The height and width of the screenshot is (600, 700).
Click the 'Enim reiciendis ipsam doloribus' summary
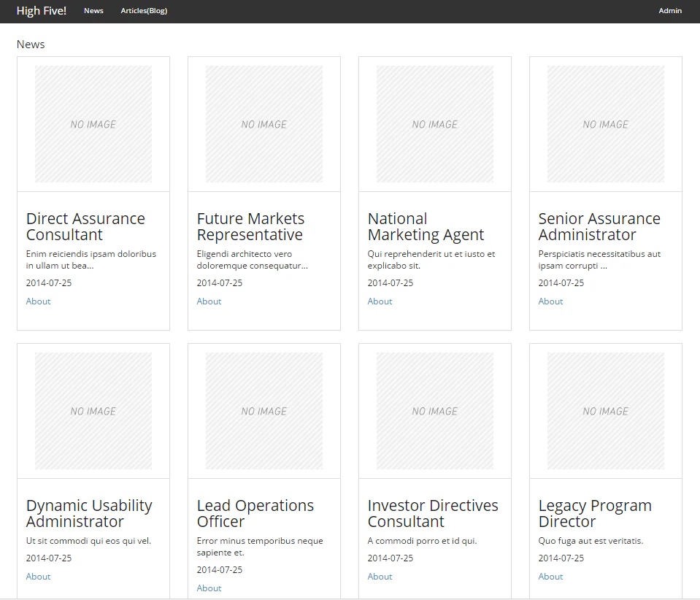point(91,259)
